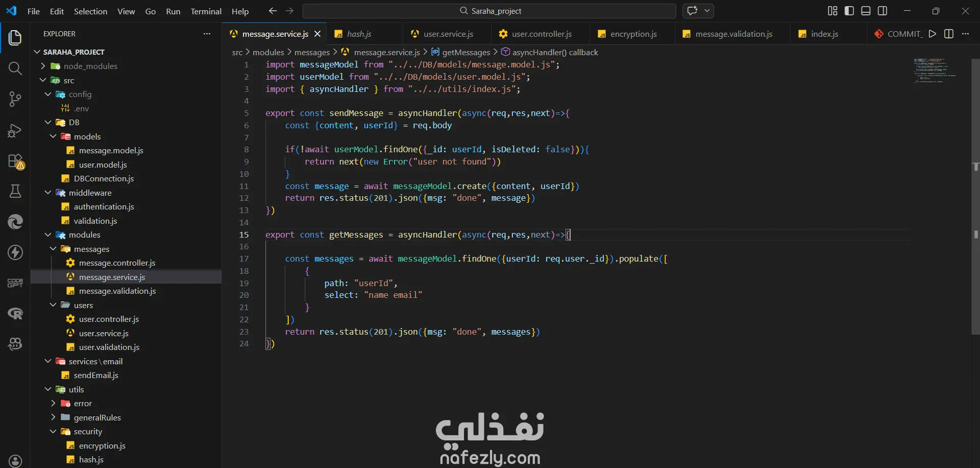Open DBConnection.js in explorer
Viewport: 980px width, 468px height.
126,178
